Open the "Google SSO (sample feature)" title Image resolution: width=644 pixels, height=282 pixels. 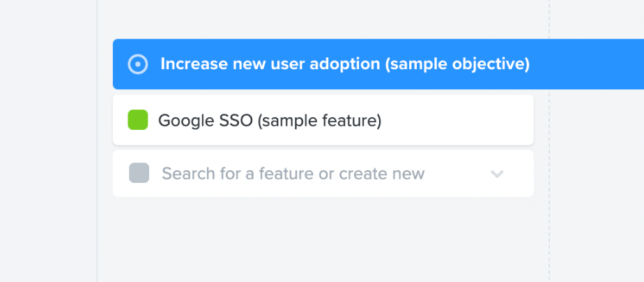[270, 121]
